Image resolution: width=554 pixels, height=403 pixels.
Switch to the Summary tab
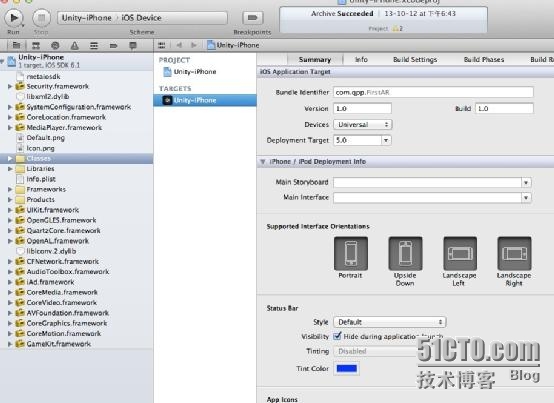[x=315, y=60]
